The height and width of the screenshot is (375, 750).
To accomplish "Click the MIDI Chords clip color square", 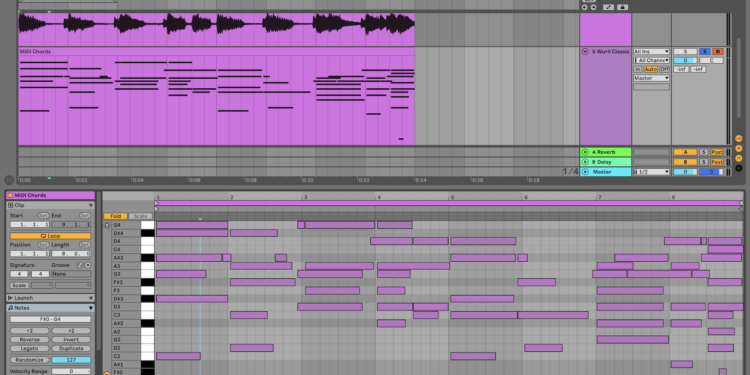I will tap(10, 195).
